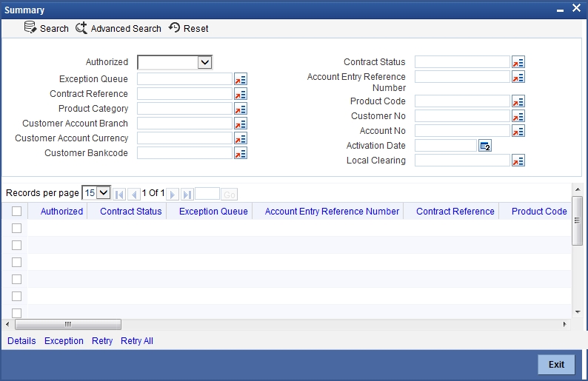Sort by the Contract Reference column header
588x381 pixels.
(455, 212)
